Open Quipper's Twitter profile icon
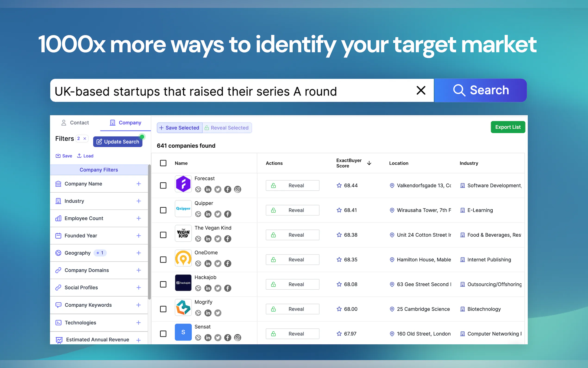The image size is (588, 368). click(218, 214)
